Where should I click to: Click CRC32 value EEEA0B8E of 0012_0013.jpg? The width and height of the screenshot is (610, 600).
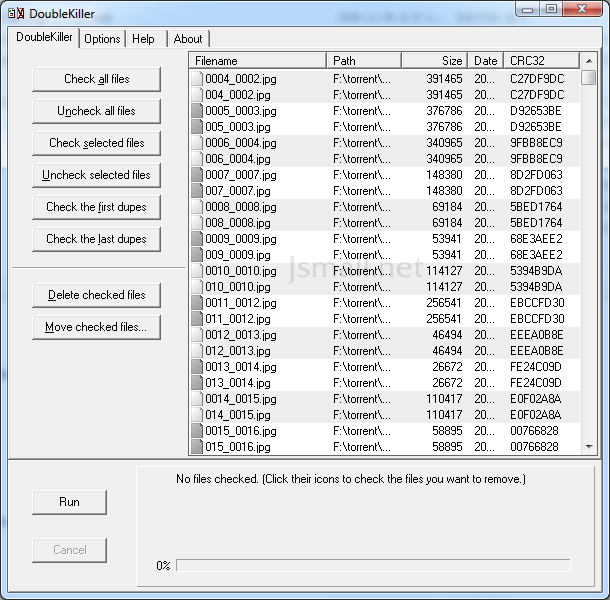(x=536, y=335)
